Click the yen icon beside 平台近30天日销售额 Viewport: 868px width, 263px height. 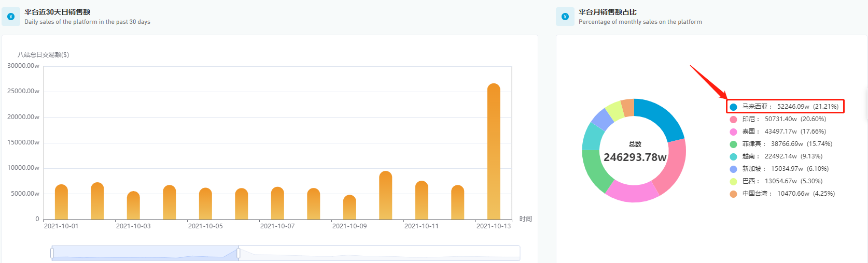(11, 17)
